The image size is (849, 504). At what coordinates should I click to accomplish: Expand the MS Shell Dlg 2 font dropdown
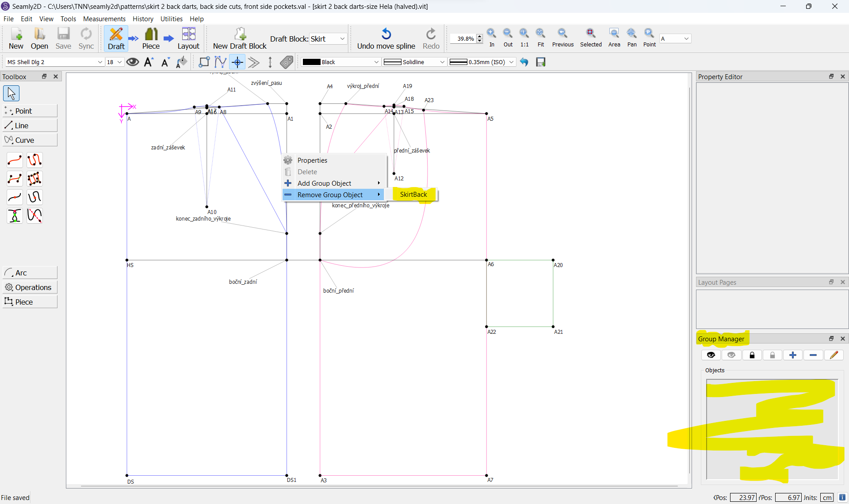(55, 62)
